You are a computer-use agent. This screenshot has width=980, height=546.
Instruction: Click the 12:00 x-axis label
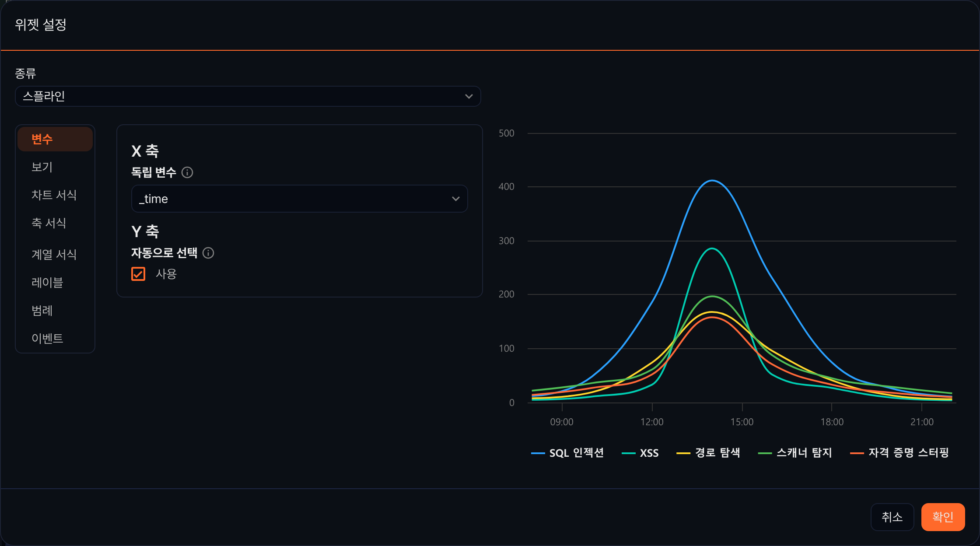click(652, 422)
